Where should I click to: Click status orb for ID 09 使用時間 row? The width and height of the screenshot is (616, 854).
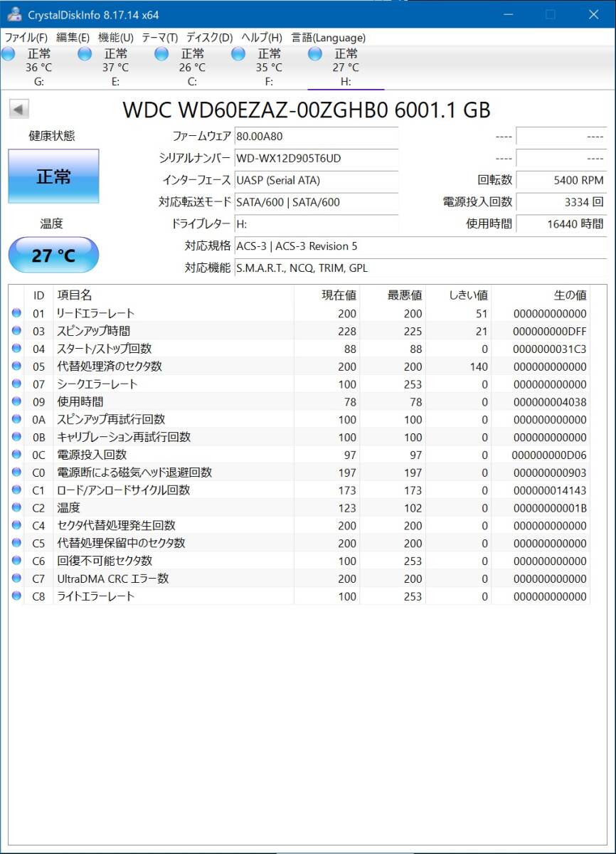(16, 402)
